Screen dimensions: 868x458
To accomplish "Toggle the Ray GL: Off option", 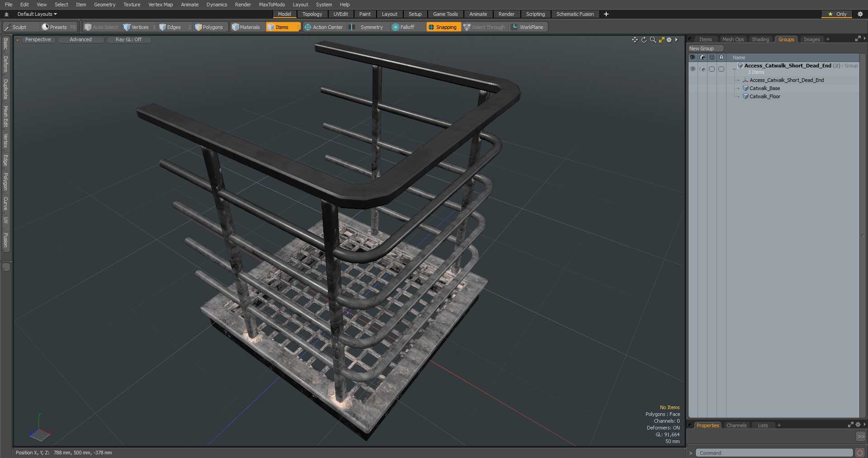I will [128, 40].
